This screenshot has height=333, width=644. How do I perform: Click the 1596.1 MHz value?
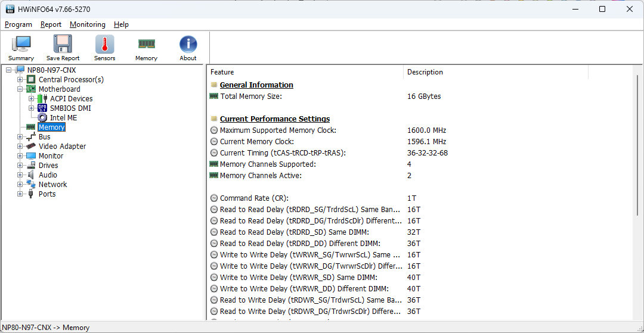tap(427, 142)
